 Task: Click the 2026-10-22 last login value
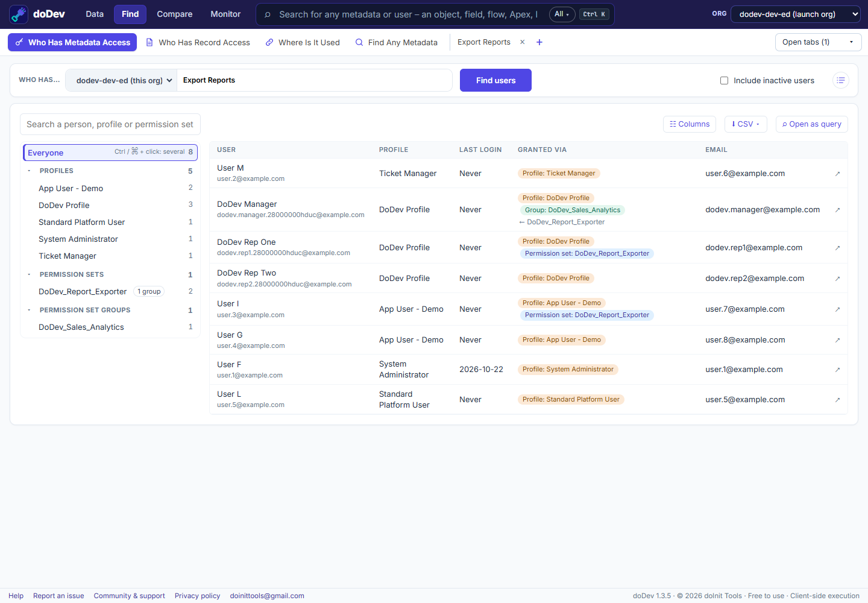click(481, 369)
